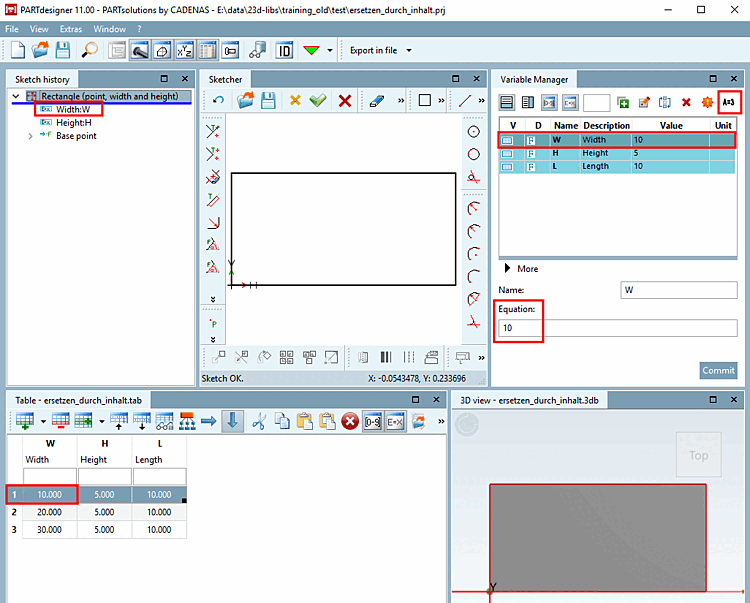Click the W column header in table
Screen dimensions: 750x603
(50, 444)
